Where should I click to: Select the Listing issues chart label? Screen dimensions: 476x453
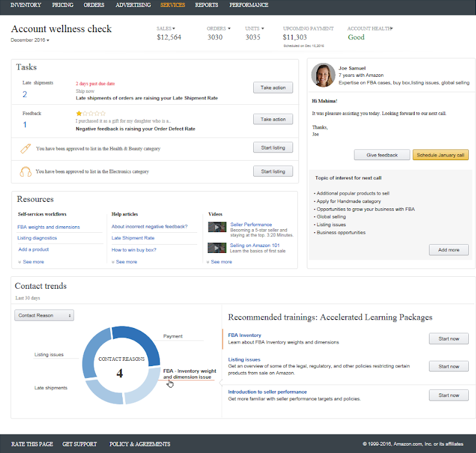click(49, 354)
